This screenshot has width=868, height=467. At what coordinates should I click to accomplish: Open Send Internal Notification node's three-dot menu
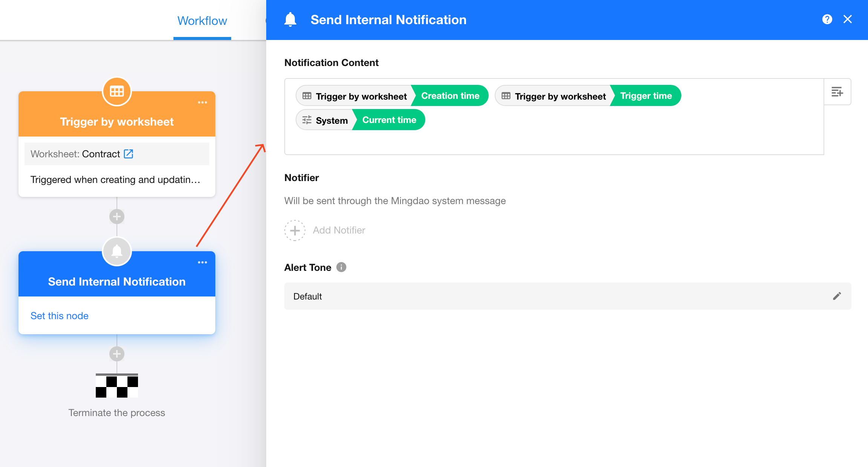tap(202, 263)
